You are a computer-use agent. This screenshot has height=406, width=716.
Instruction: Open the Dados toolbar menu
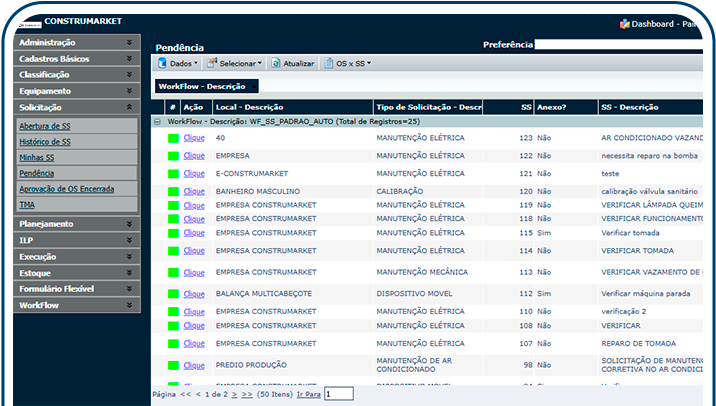coord(180,63)
